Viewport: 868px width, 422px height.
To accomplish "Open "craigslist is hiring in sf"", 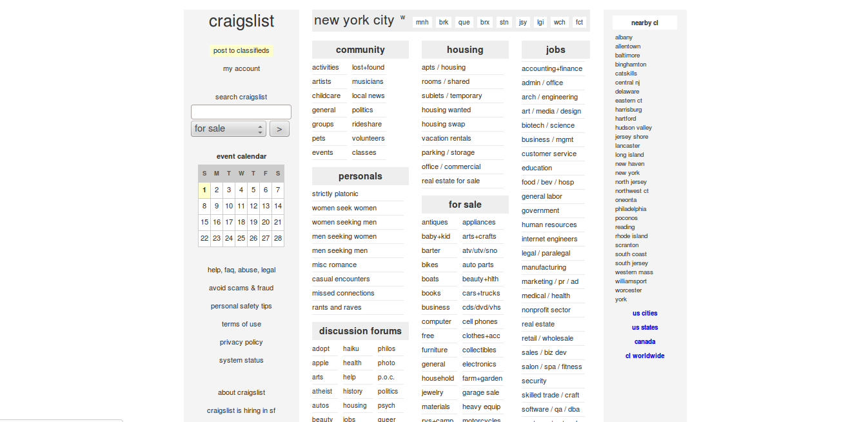I will (x=241, y=410).
